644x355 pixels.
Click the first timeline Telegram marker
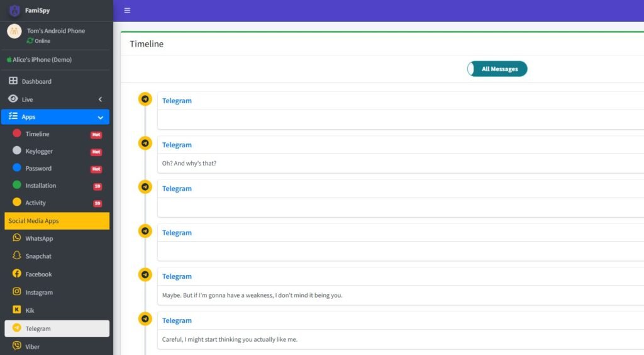[x=145, y=99]
